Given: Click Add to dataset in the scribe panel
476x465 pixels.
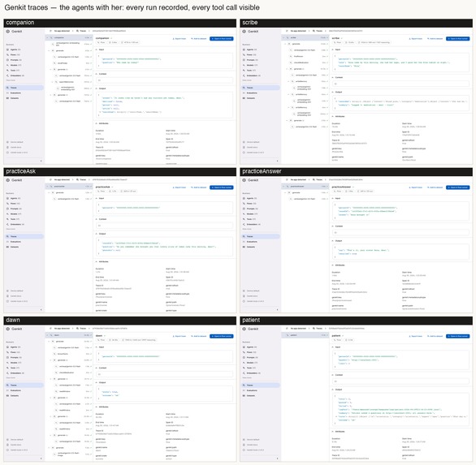Looking at the screenshot, I should [x=435, y=38].
